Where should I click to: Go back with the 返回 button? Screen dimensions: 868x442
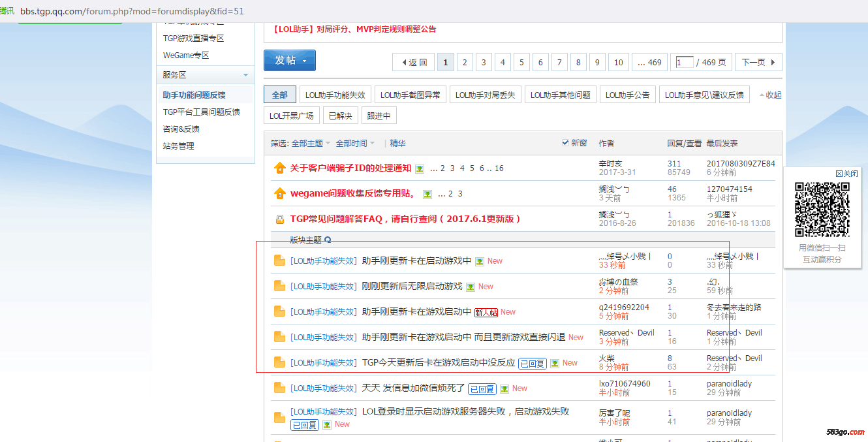coord(413,63)
